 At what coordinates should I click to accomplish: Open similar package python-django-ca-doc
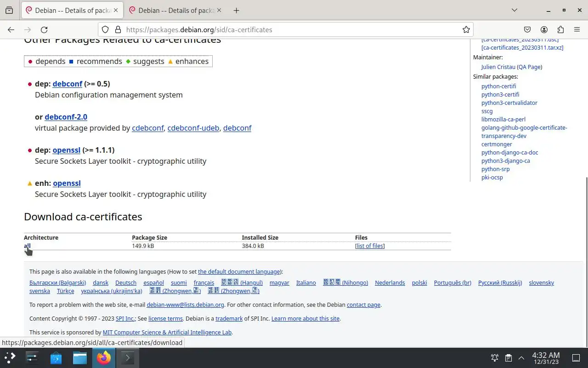509,152
